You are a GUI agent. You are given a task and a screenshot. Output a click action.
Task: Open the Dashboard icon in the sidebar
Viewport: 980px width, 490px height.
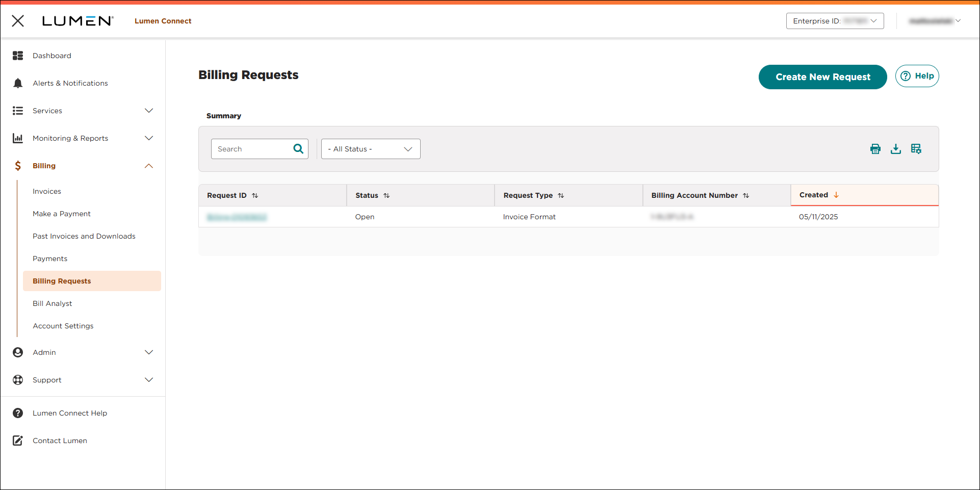[18, 56]
